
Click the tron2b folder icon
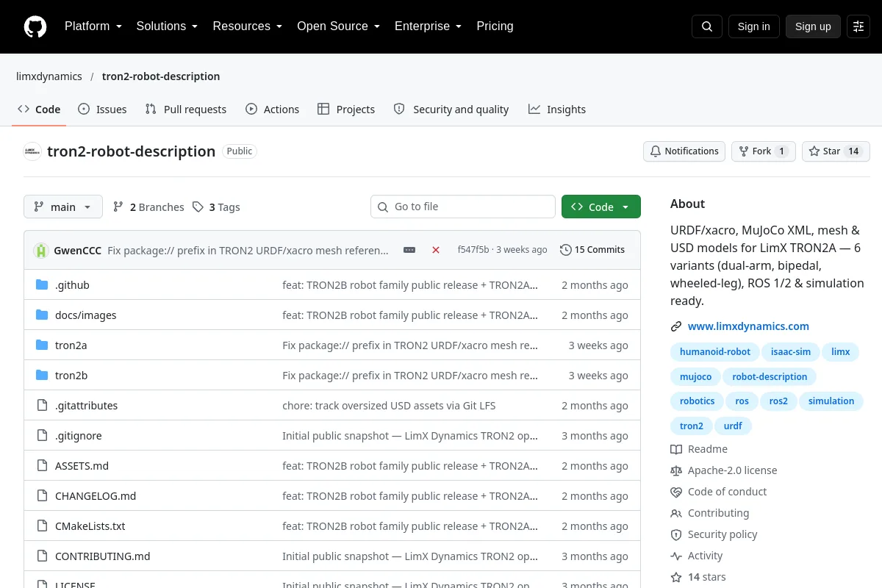click(42, 376)
